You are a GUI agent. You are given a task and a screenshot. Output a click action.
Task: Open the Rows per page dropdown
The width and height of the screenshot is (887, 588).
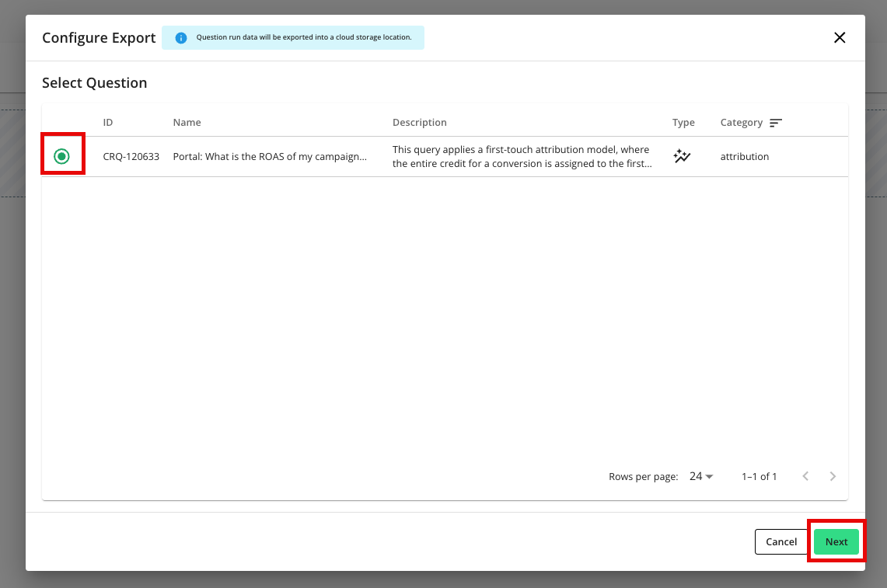701,476
